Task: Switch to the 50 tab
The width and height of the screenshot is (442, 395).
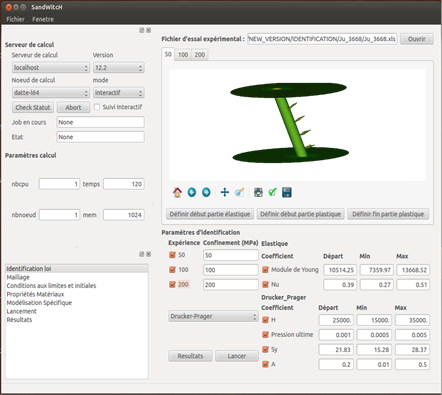Action: [x=168, y=54]
